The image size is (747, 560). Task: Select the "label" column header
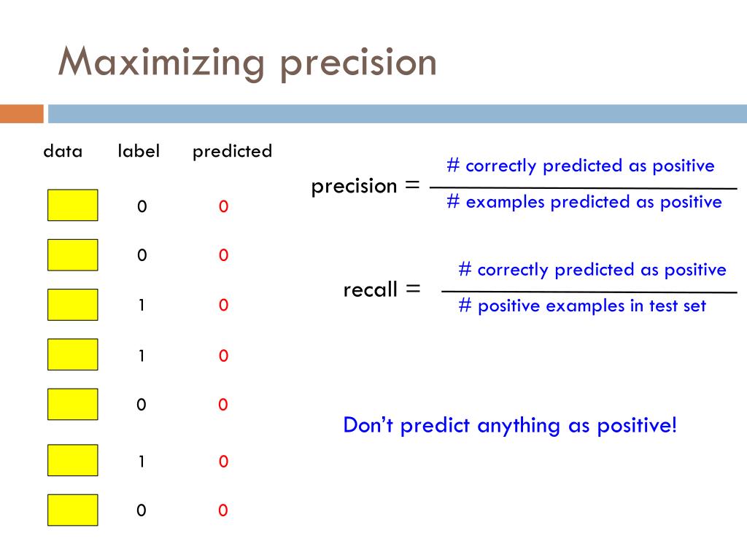point(139,151)
